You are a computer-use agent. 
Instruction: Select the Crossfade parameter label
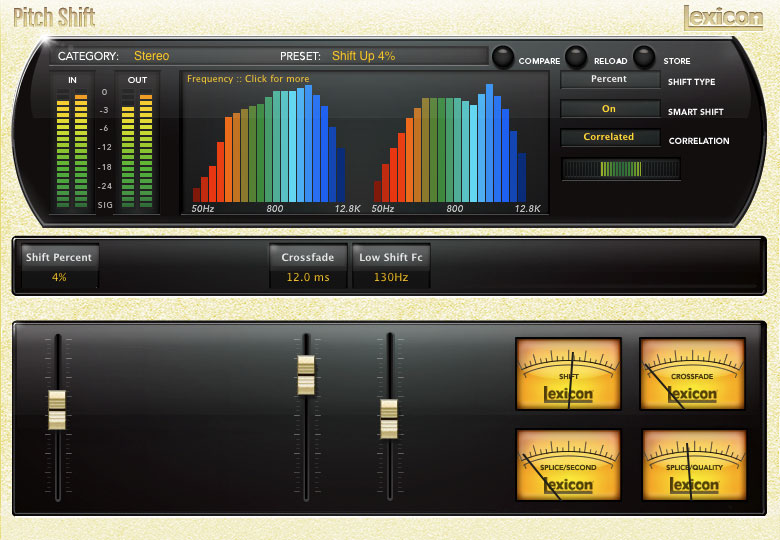tap(308, 257)
